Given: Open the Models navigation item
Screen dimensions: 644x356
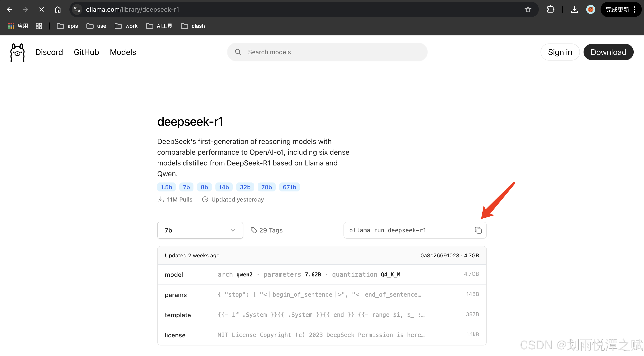Looking at the screenshot, I should (x=123, y=52).
